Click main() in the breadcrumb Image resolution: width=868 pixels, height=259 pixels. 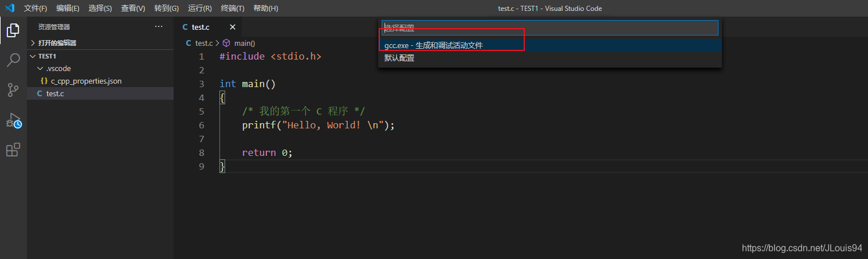click(x=245, y=43)
